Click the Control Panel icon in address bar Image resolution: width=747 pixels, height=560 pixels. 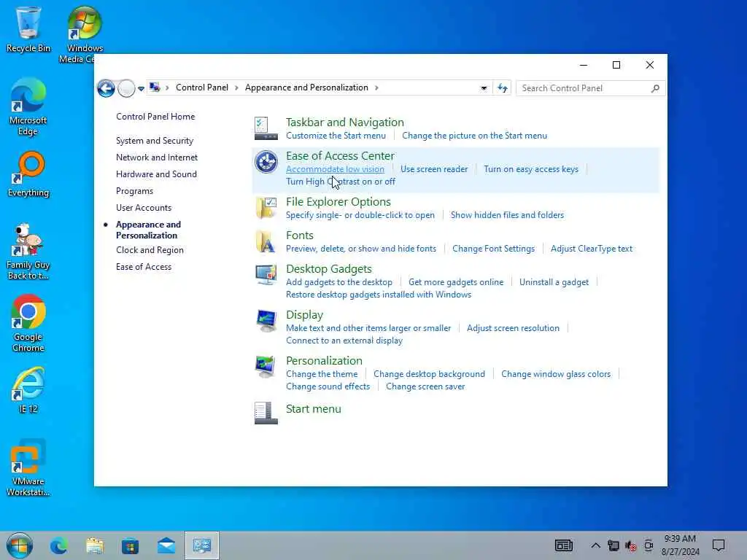click(155, 87)
